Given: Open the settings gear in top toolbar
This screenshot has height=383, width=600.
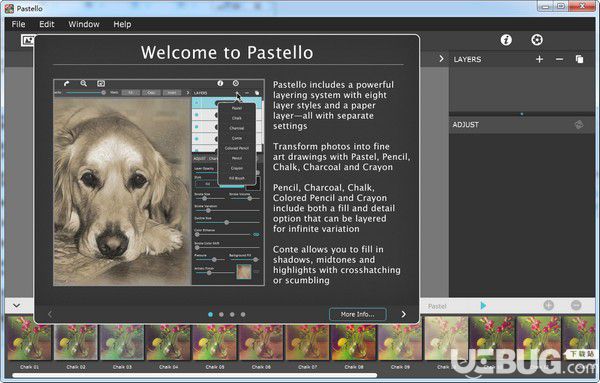Looking at the screenshot, I should (536, 40).
